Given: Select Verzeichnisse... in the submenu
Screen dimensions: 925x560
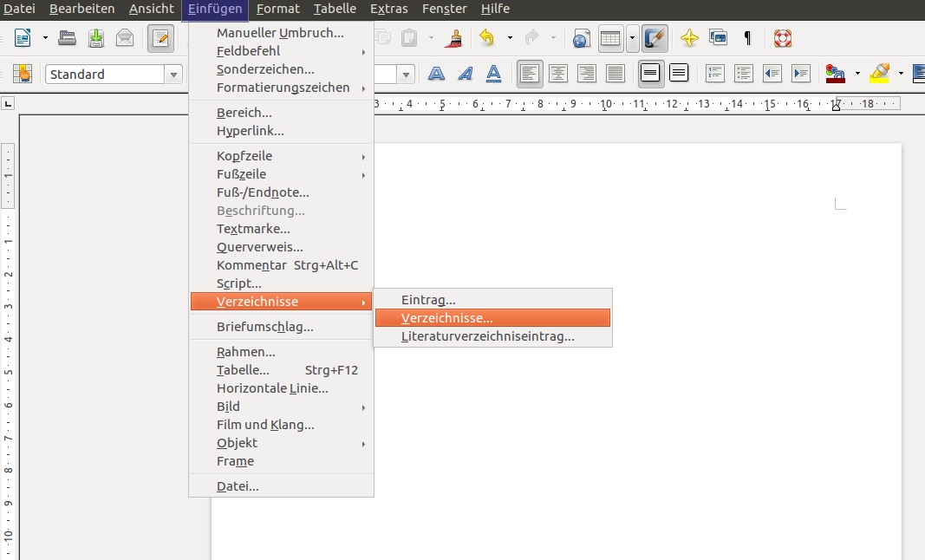Looking at the screenshot, I should (492, 318).
